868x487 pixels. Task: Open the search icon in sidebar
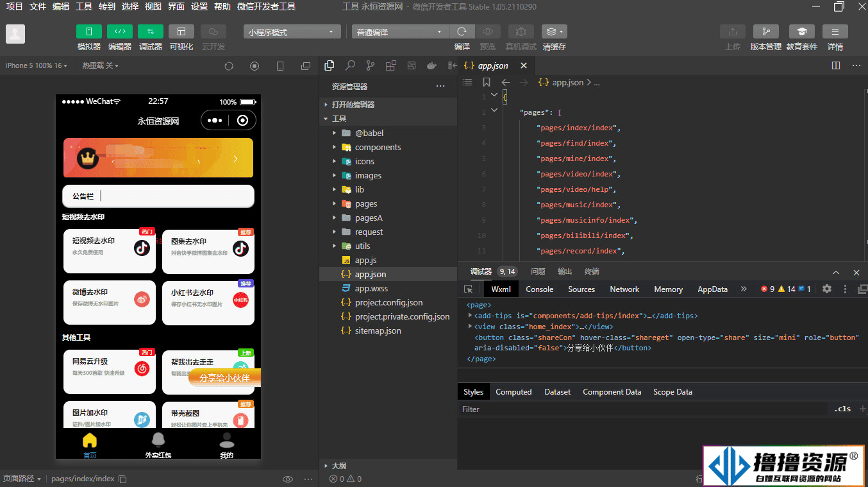pos(350,65)
